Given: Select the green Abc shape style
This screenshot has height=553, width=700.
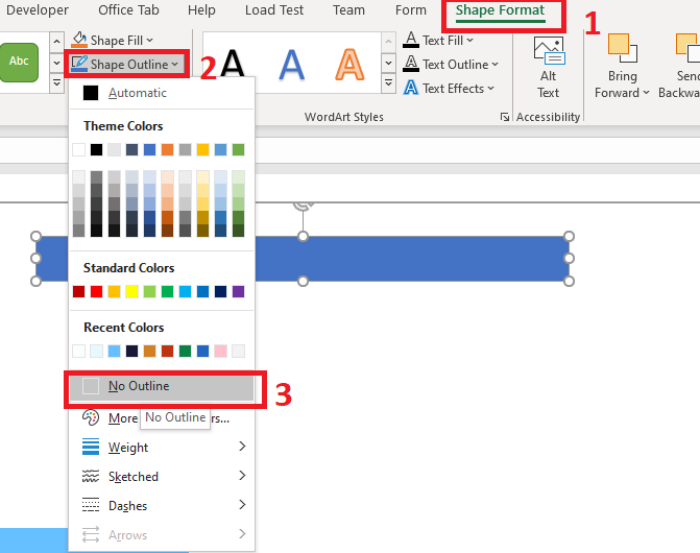Looking at the screenshot, I should click(19, 62).
